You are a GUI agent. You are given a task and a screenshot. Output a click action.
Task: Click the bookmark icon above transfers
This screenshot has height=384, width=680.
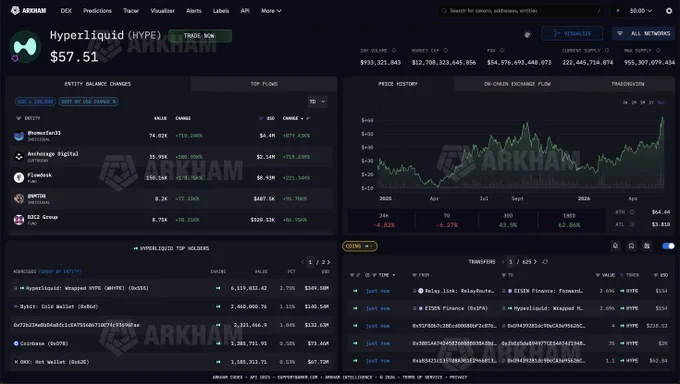click(x=631, y=246)
